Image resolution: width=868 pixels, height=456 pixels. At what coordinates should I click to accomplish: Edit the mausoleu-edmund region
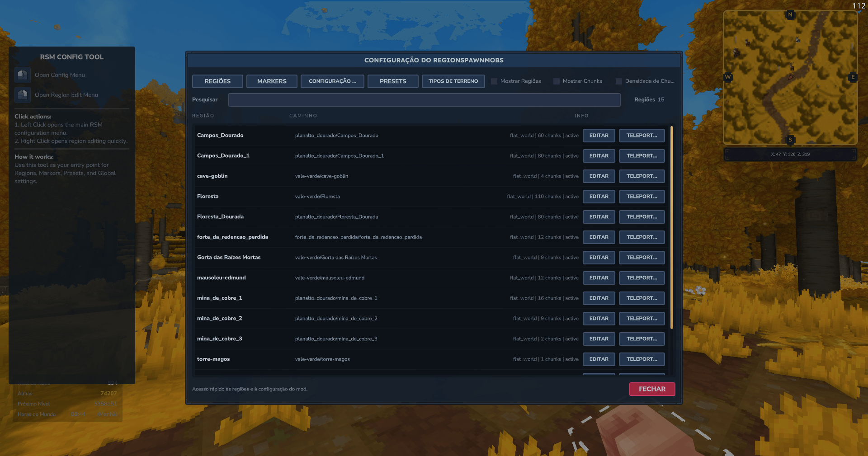(x=599, y=278)
